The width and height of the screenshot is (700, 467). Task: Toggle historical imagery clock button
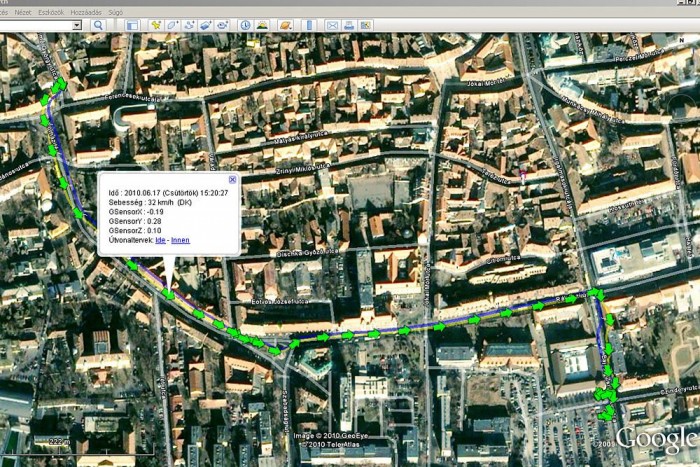(245, 24)
